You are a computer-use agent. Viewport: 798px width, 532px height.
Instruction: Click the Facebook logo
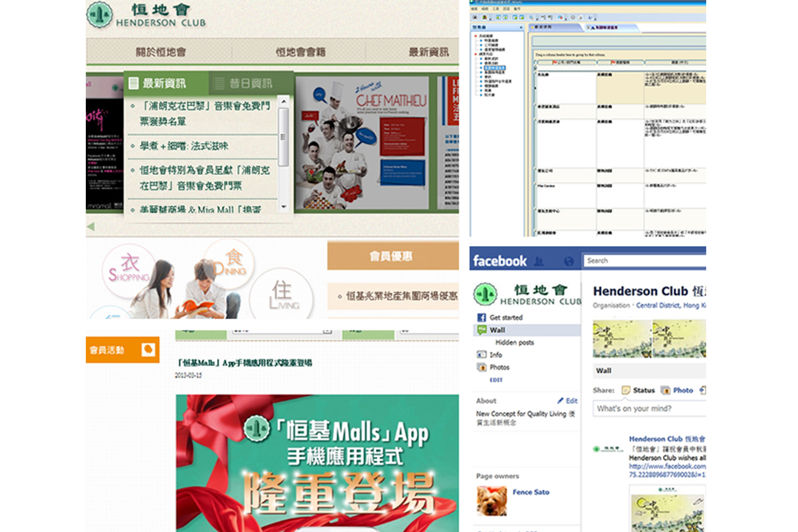point(500,261)
